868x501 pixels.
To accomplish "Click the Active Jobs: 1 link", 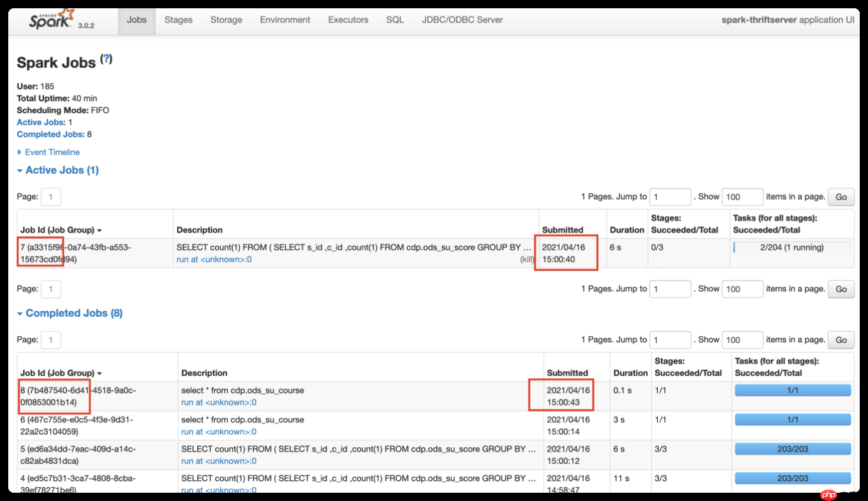I will pyautogui.click(x=40, y=122).
